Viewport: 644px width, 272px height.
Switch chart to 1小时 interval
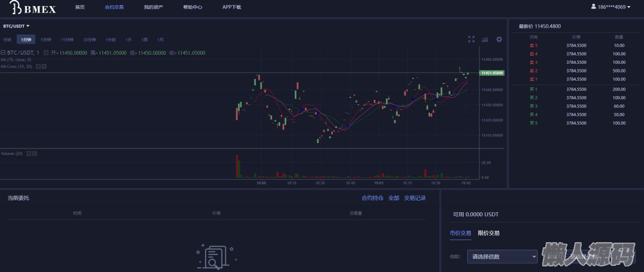click(110, 40)
